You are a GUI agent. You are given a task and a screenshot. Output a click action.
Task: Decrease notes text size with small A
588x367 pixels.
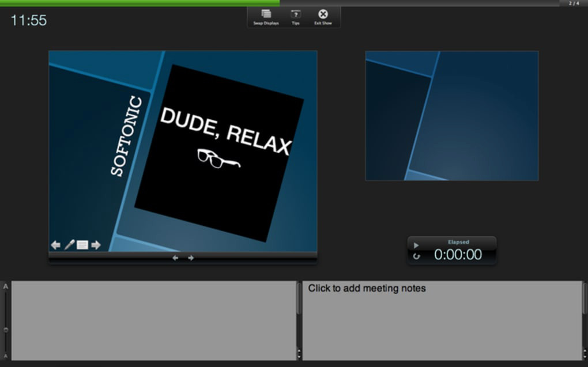tap(6, 355)
